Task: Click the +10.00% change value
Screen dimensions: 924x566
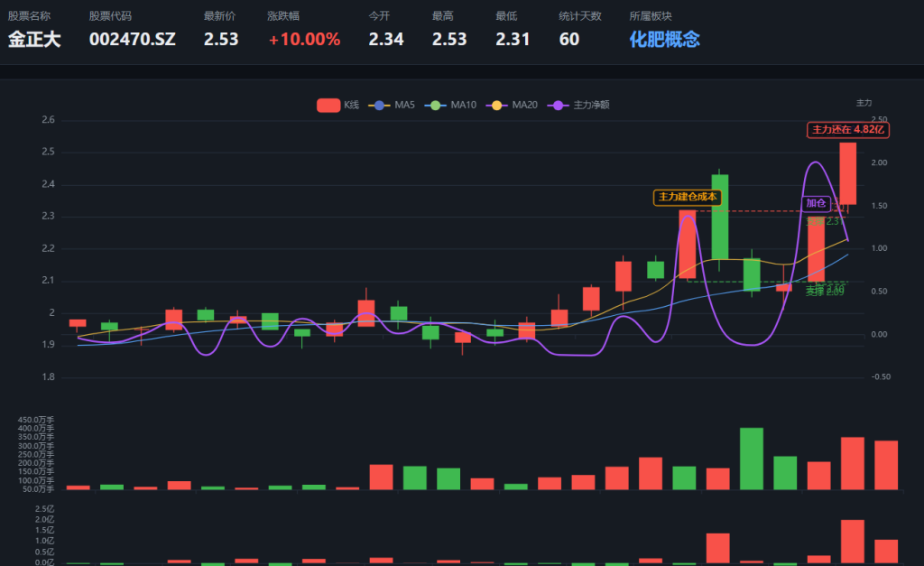Action: 304,40
